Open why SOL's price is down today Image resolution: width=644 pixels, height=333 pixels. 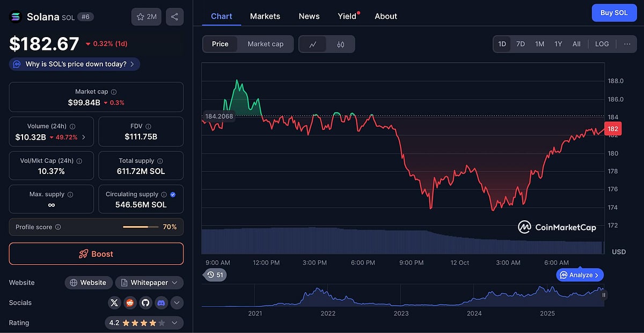click(74, 63)
